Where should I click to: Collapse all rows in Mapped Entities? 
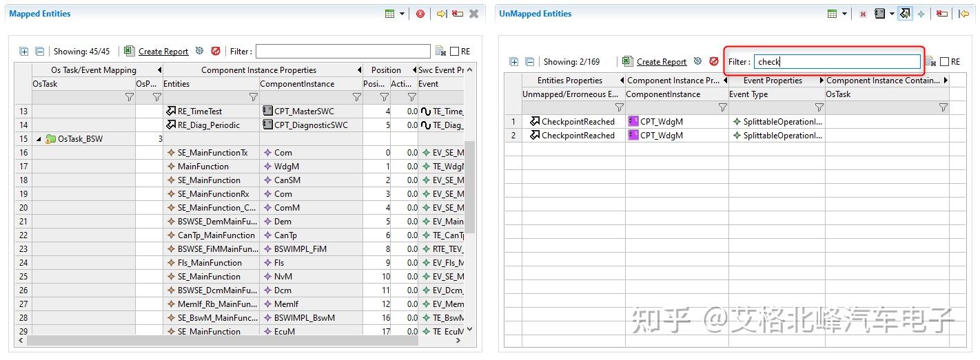39,51
